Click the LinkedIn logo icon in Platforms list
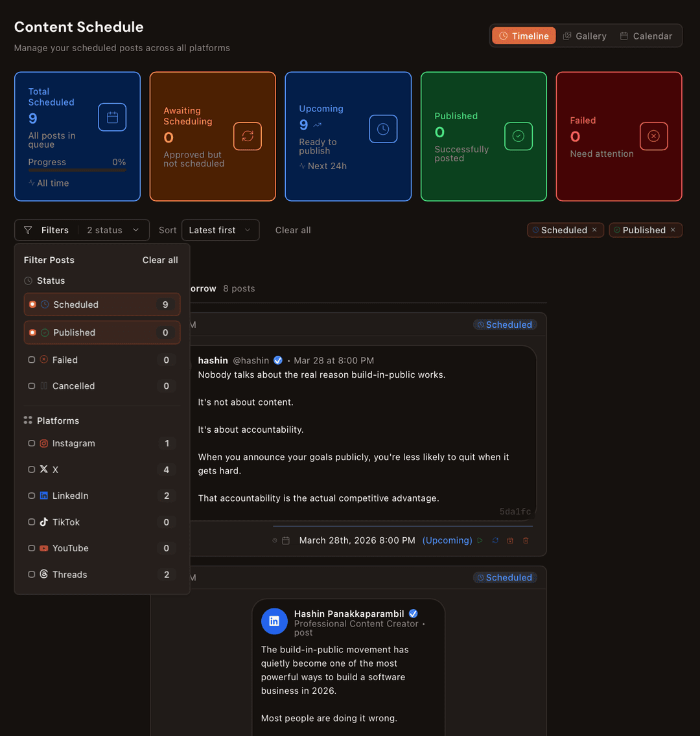700x736 pixels. 43,496
